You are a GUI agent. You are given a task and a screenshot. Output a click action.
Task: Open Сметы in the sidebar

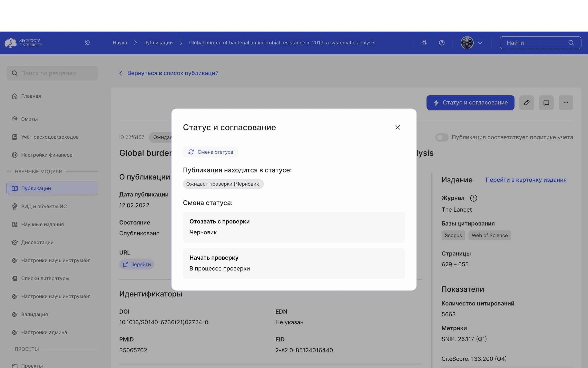click(x=52, y=119)
